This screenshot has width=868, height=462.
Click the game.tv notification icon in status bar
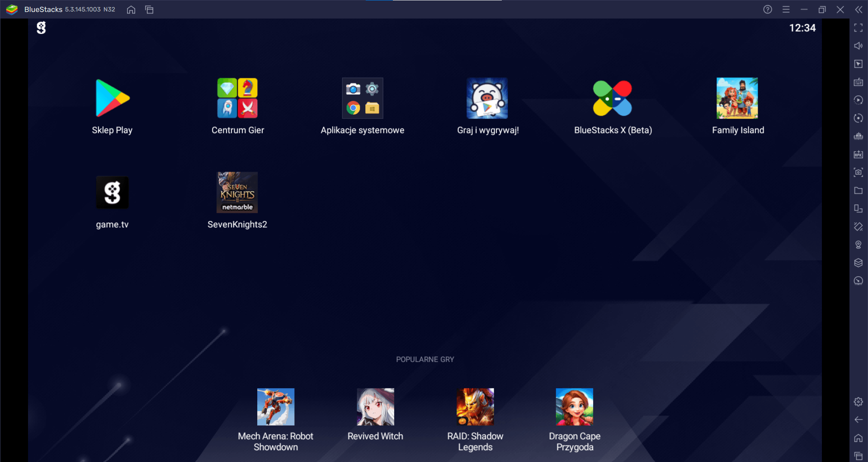(x=41, y=28)
